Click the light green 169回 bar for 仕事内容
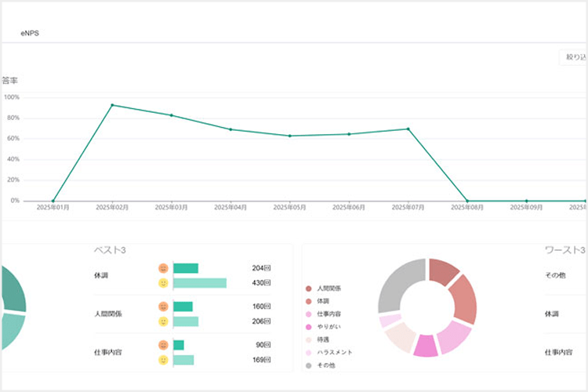 click(x=183, y=360)
